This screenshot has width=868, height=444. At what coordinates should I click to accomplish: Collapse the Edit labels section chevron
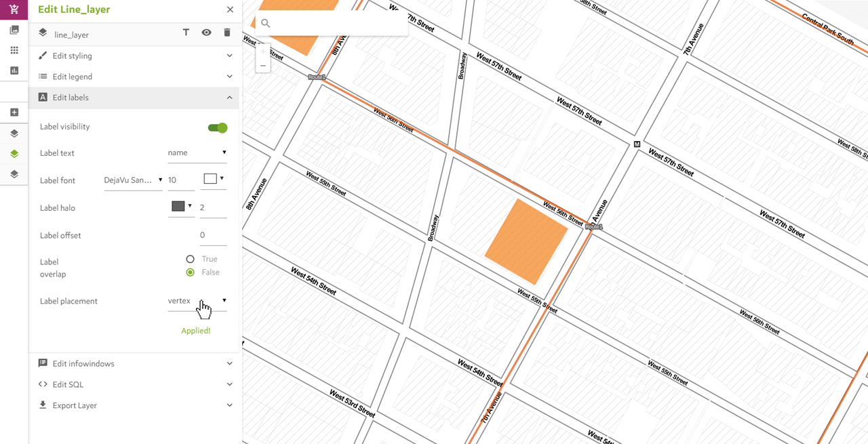point(229,98)
